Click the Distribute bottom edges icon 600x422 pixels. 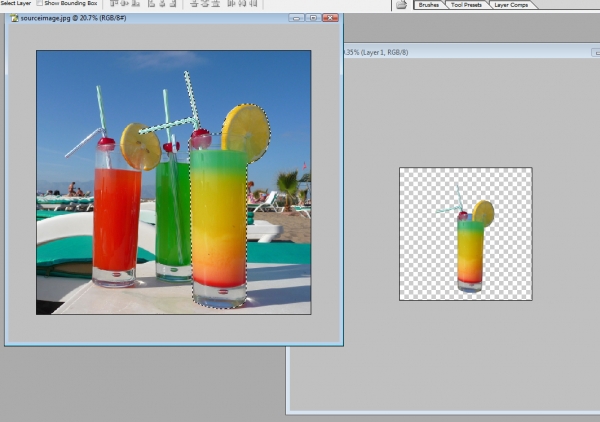tap(215, 3)
